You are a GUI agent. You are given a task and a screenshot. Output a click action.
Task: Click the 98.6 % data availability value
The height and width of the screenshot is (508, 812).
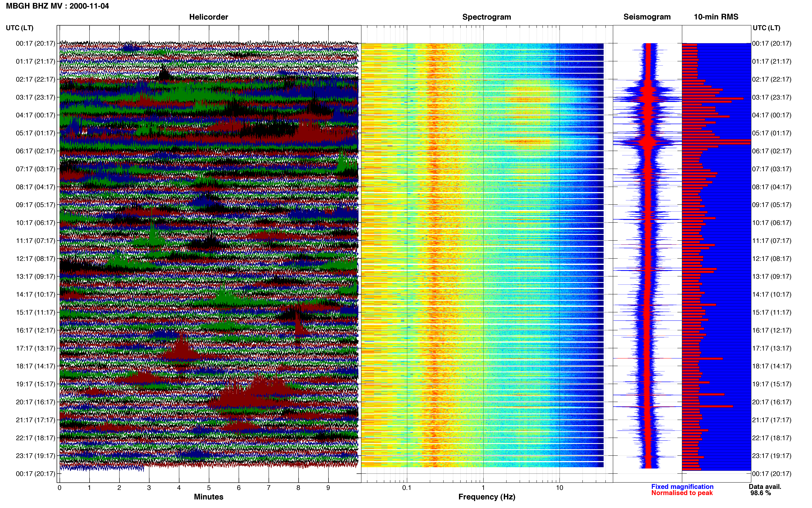[761, 493]
